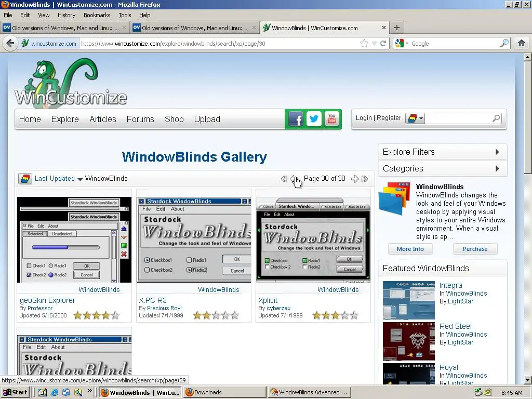The width and height of the screenshot is (532, 399).
Task: Go to first gallery page icon
Action: pyautogui.click(x=284, y=179)
